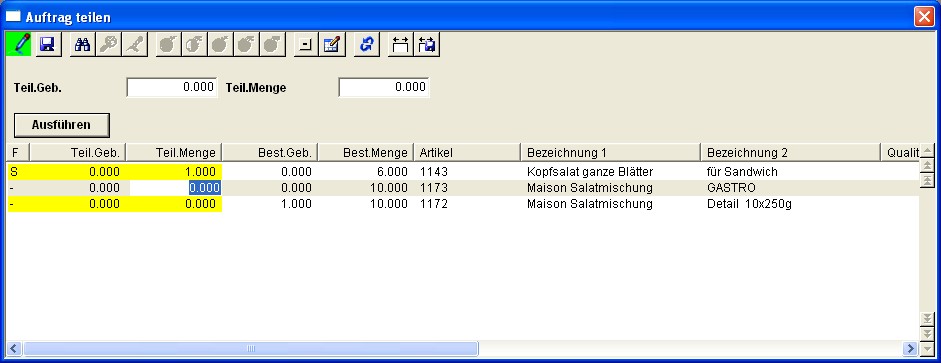The image size is (941, 363).
Task: Select the highlighted Teil.Menge cell of article 1173
Action: [x=205, y=188]
